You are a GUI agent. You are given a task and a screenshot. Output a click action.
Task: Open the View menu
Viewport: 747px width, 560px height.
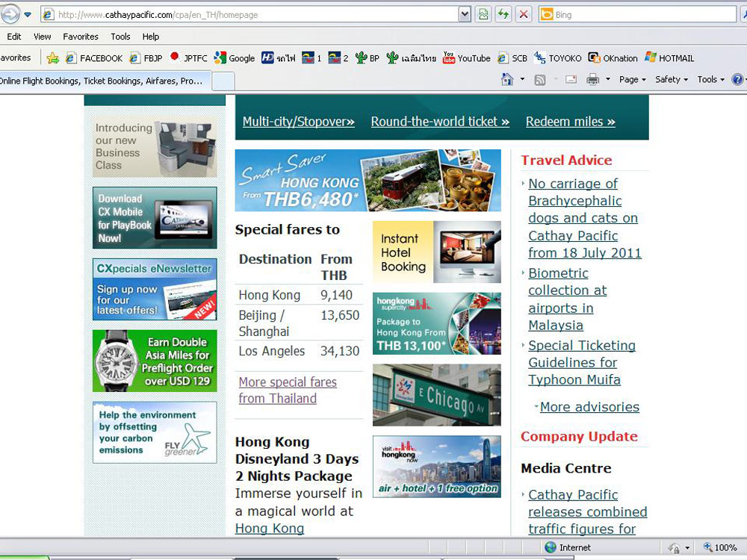pos(43,37)
